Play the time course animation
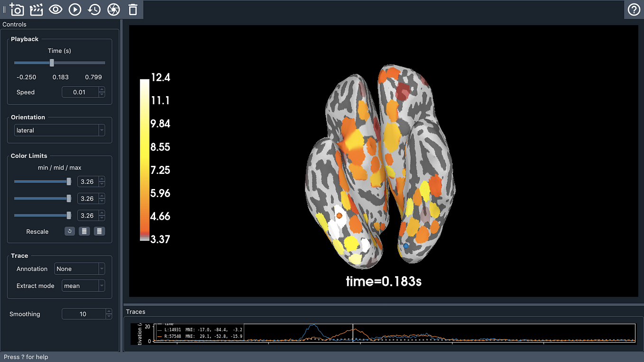This screenshot has height=362, width=644. tap(74, 9)
